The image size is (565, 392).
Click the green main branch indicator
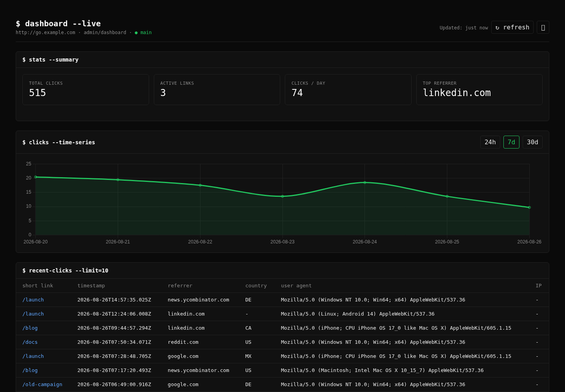143,32
